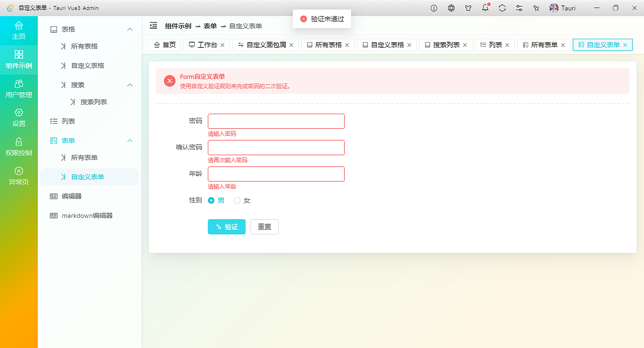Refresh the page using the reload icon
This screenshot has width=644, height=348.
(x=502, y=8)
